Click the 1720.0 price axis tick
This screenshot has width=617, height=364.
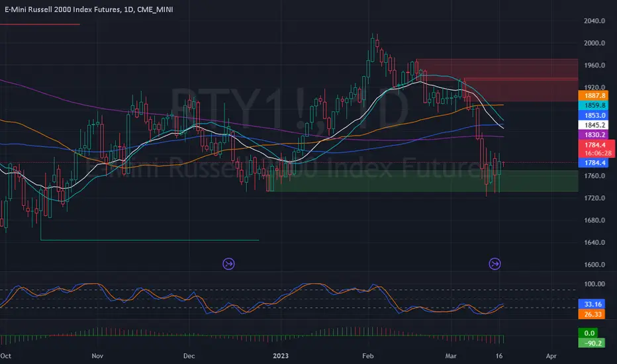[x=594, y=198]
